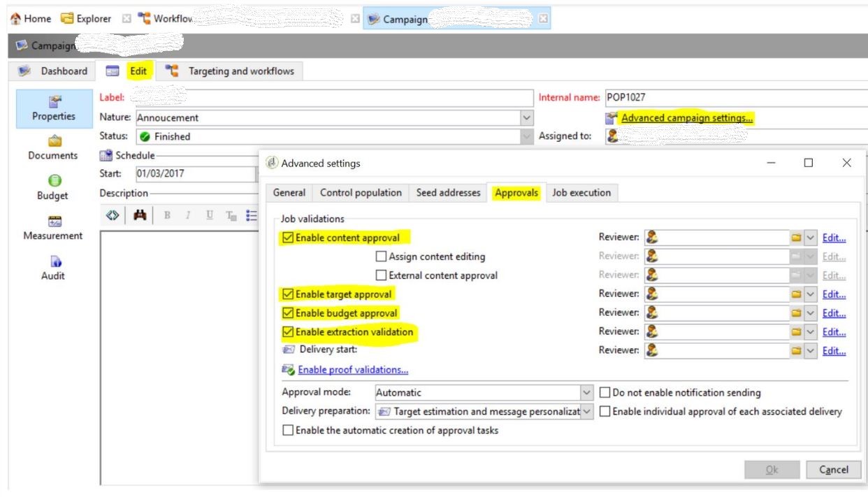Click folder icon for content approval reviewer
The image size is (868, 497).
pyautogui.click(x=795, y=238)
